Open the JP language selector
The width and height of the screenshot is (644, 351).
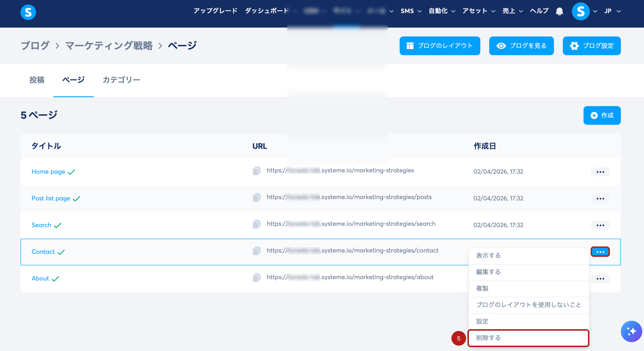612,11
